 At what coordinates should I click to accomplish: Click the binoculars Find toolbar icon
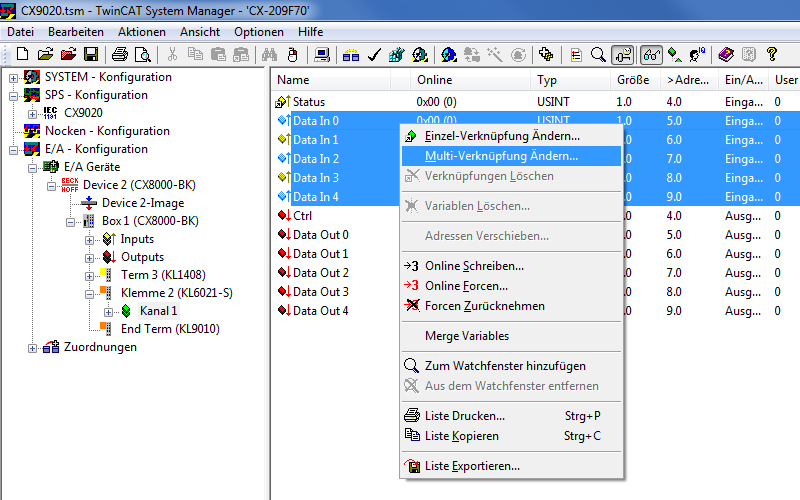[x=269, y=54]
